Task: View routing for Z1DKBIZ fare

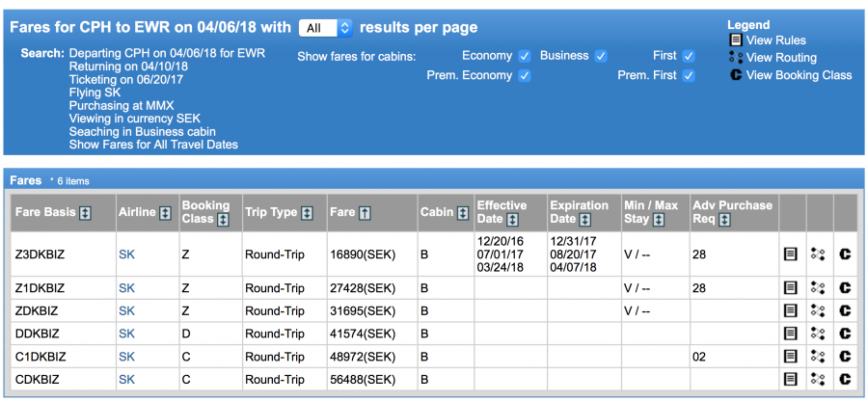Action: tap(818, 287)
